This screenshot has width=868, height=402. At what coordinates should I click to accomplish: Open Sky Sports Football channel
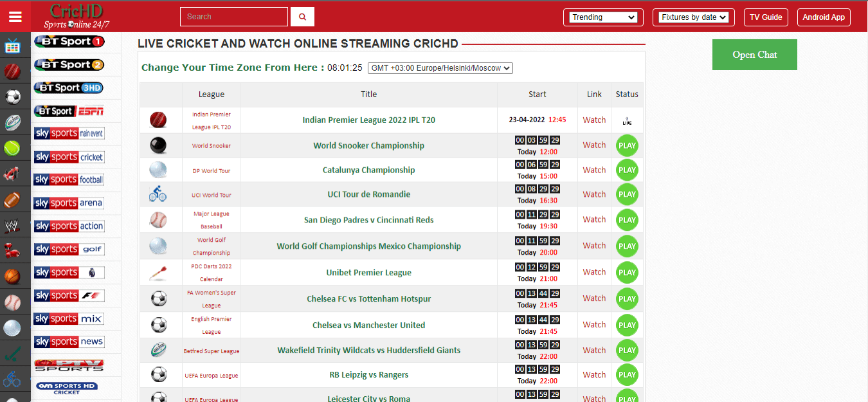point(69,179)
